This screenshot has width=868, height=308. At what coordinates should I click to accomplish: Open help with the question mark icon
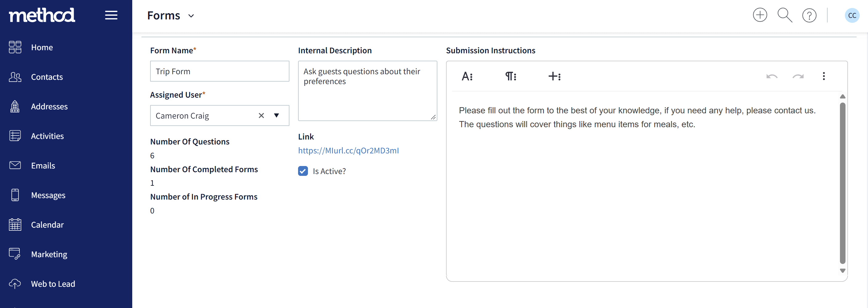pos(809,15)
